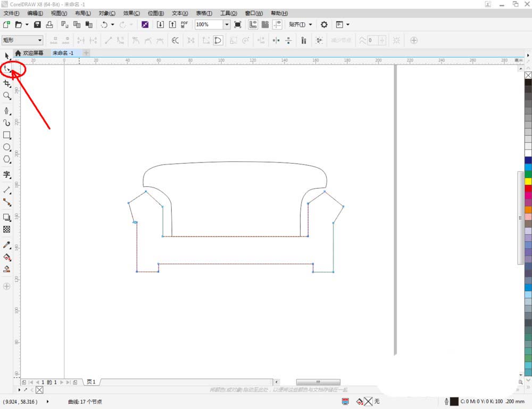Select the Rectangle tool
Screen dimensions: 532x409
tap(7, 135)
